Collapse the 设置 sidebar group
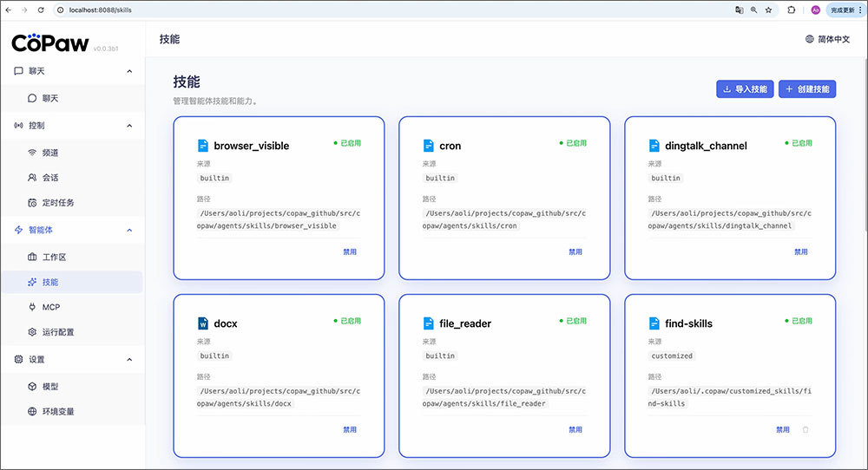This screenshot has width=868, height=470. coord(129,359)
